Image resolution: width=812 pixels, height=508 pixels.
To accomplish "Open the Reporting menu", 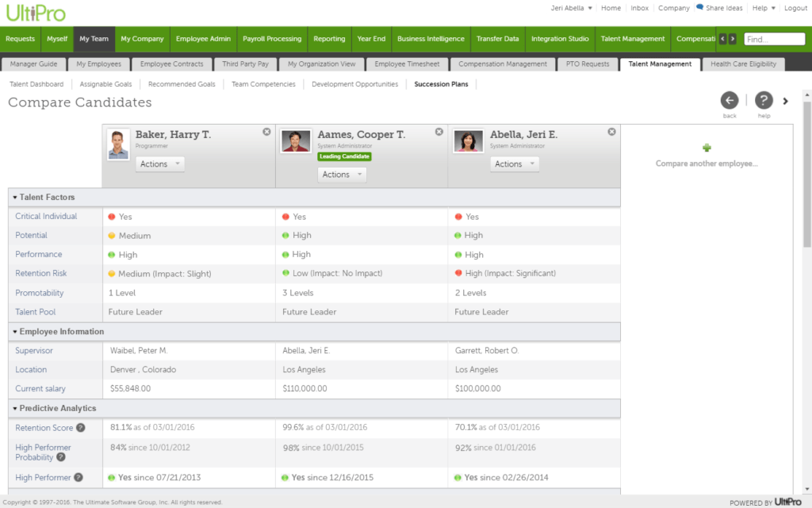I will coord(329,39).
